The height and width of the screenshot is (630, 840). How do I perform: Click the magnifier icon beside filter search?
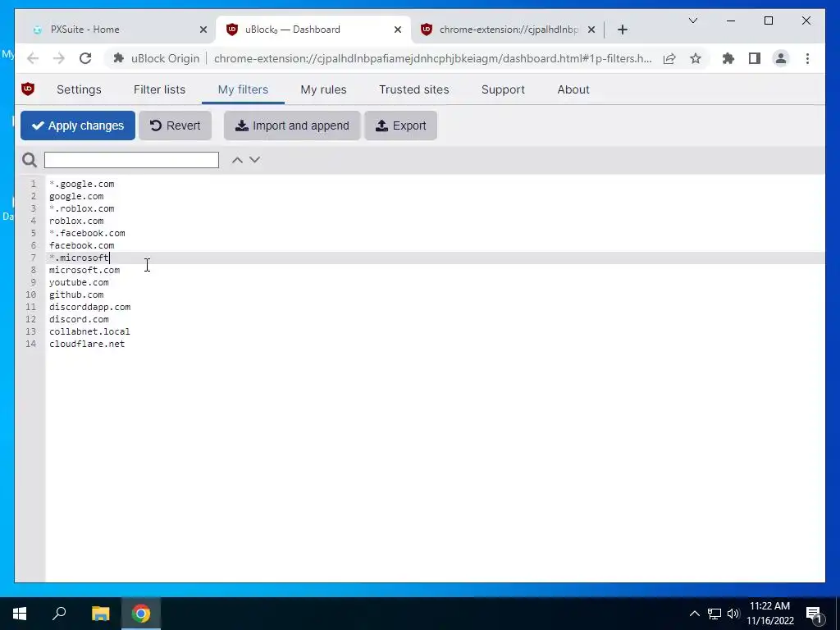click(30, 160)
